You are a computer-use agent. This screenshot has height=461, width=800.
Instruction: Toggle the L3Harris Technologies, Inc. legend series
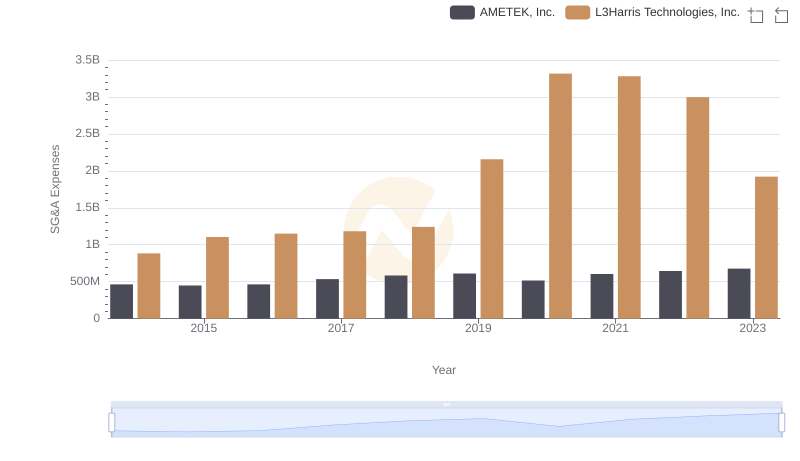(x=652, y=12)
